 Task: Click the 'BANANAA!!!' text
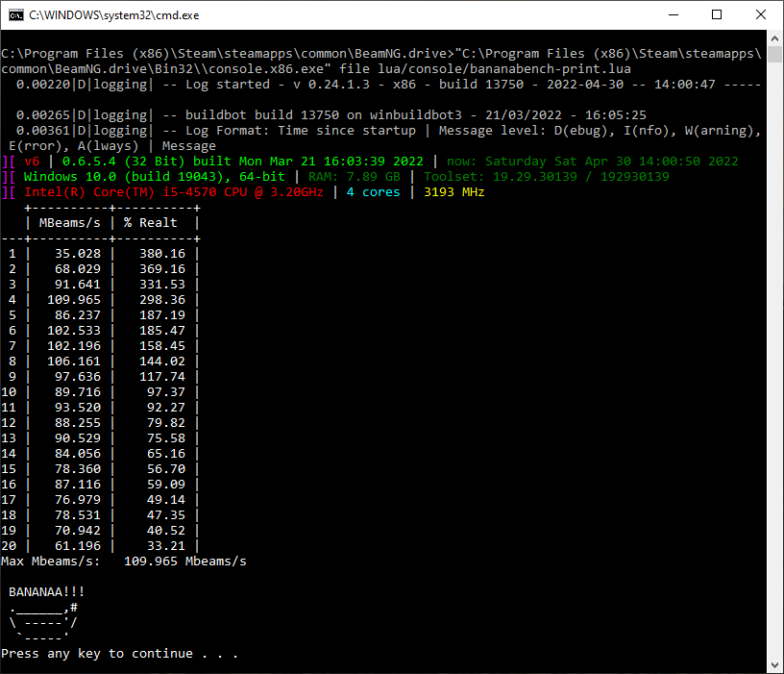(x=46, y=592)
